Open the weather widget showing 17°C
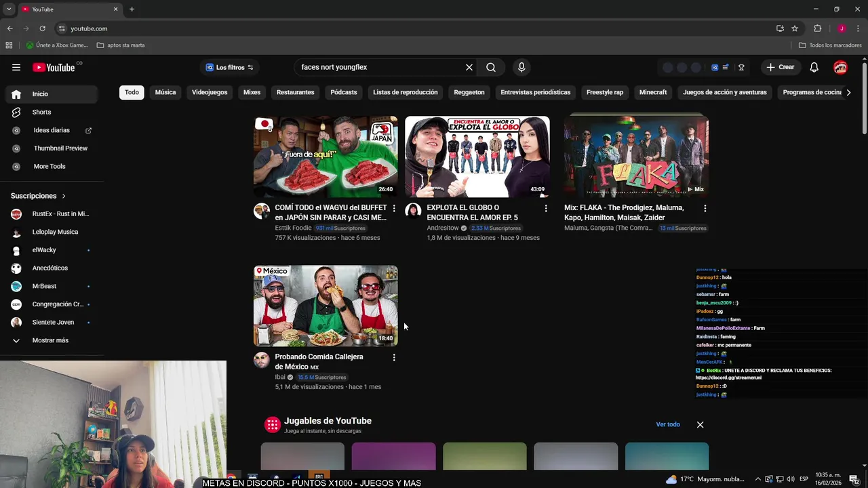 click(x=705, y=479)
